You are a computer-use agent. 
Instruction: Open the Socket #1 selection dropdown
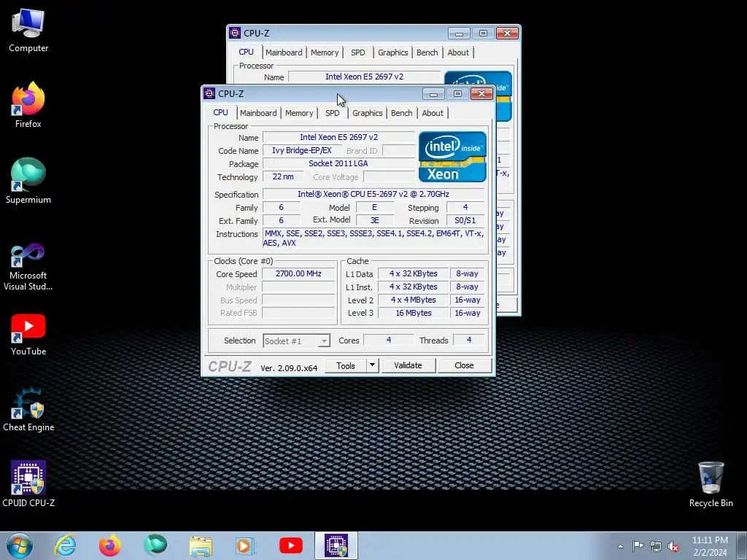[x=296, y=341]
